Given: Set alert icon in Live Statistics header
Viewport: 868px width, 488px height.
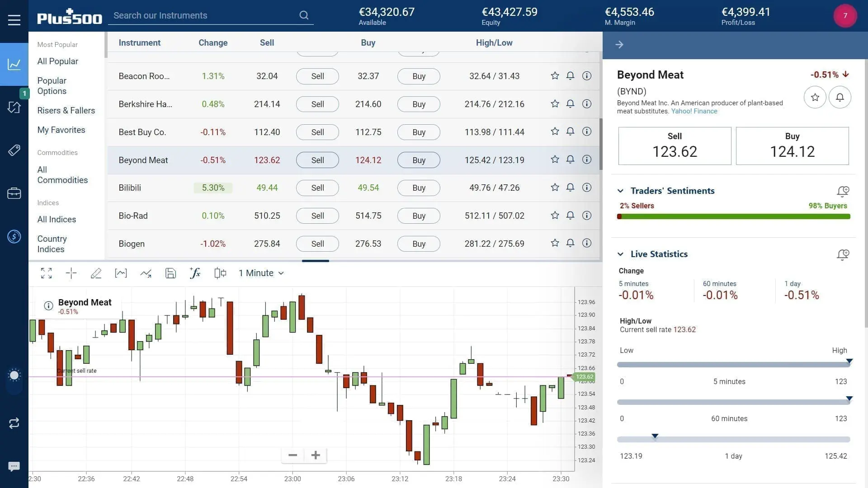Looking at the screenshot, I should click(x=843, y=254).
